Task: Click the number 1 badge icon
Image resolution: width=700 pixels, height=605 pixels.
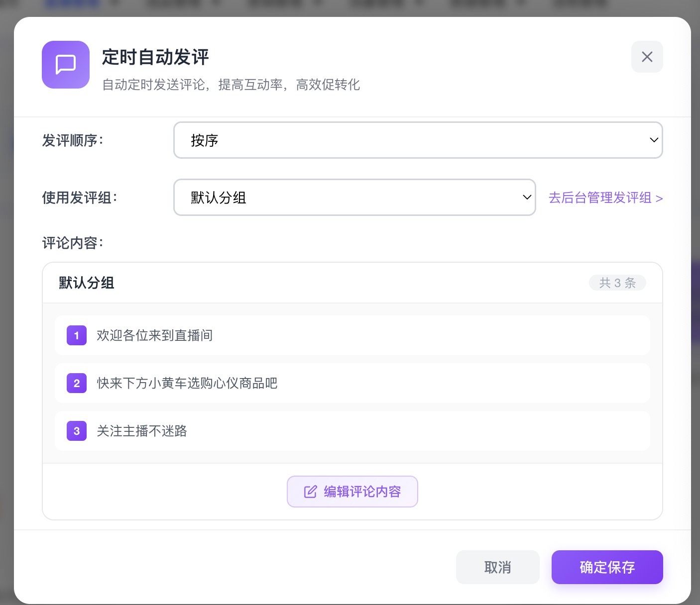Action: [x=77, y=335]
